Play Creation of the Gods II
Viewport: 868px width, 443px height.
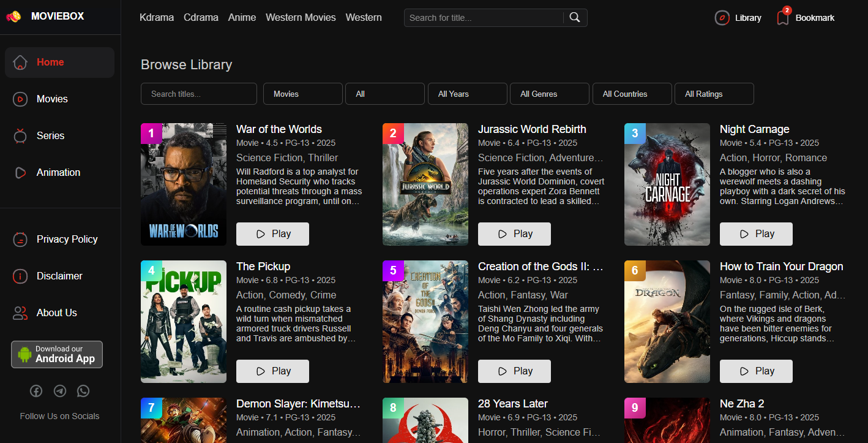tap(514, 371)
